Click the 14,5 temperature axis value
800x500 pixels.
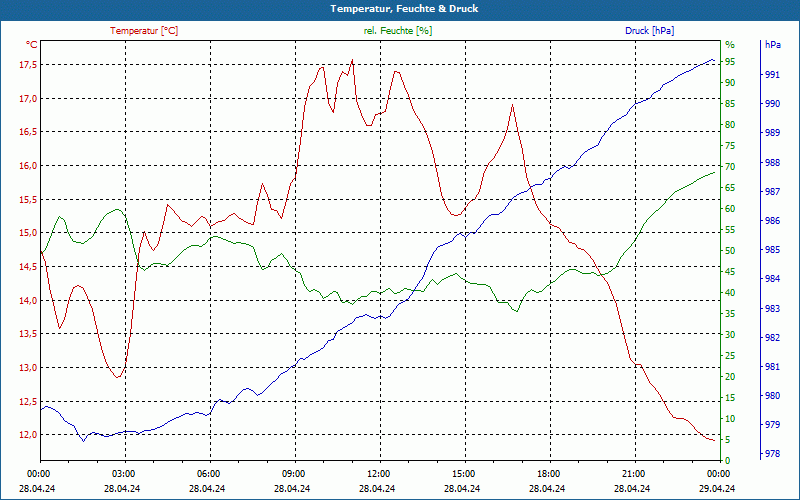coord(28,266)
